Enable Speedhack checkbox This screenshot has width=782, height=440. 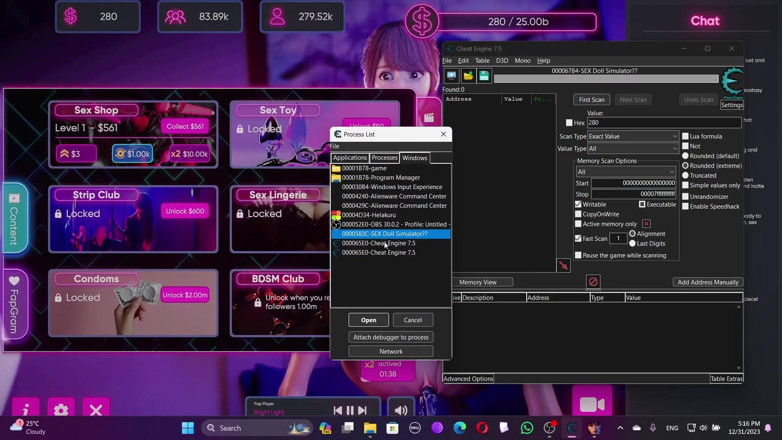click(x=685, y=207)
